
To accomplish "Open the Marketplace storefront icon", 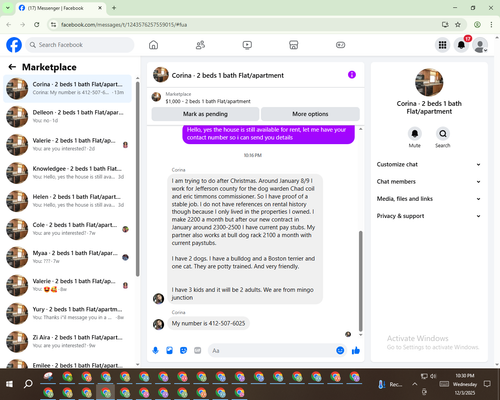I will click(294, 45).
